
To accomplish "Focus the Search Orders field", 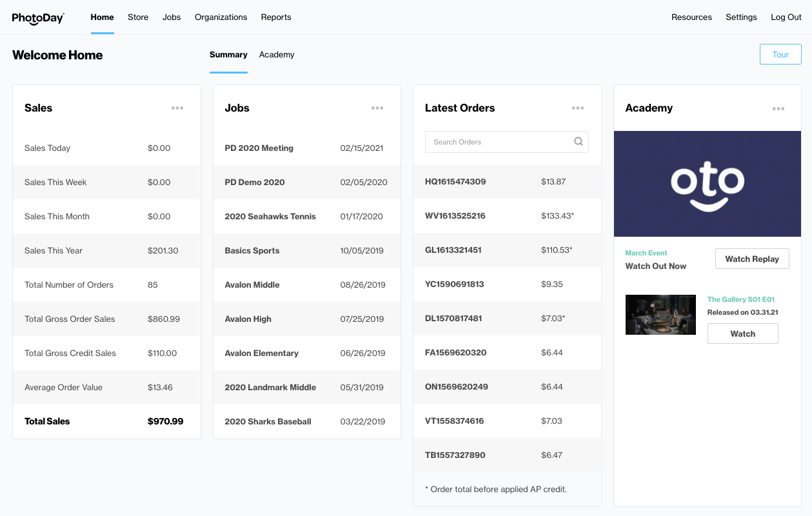I will tap(507, 142).
